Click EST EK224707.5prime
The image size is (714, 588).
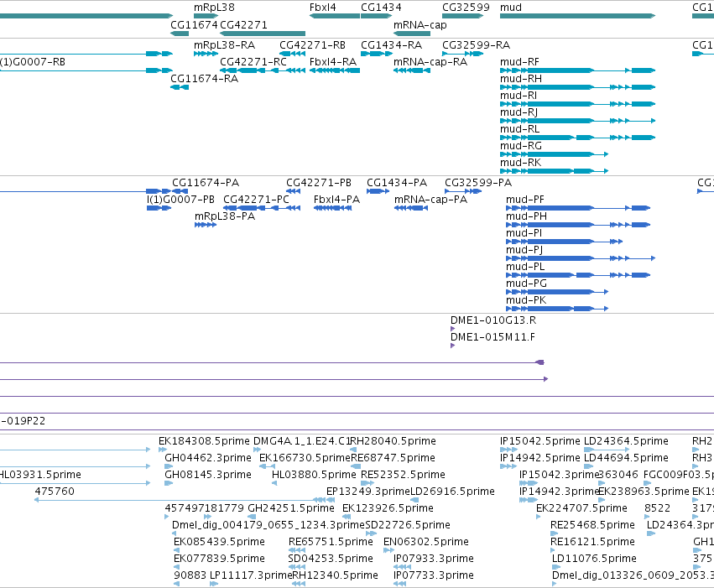pos(582,509)
